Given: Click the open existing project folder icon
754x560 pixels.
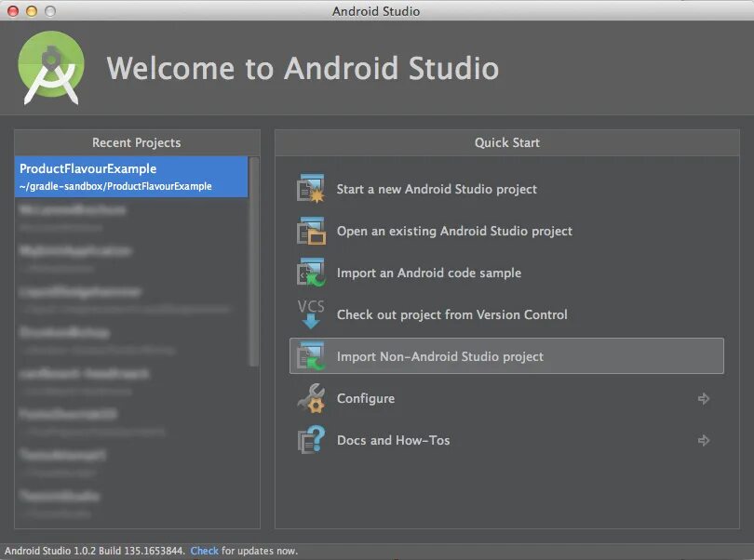Looking at the screenshot, I should [x=311, y=231].
